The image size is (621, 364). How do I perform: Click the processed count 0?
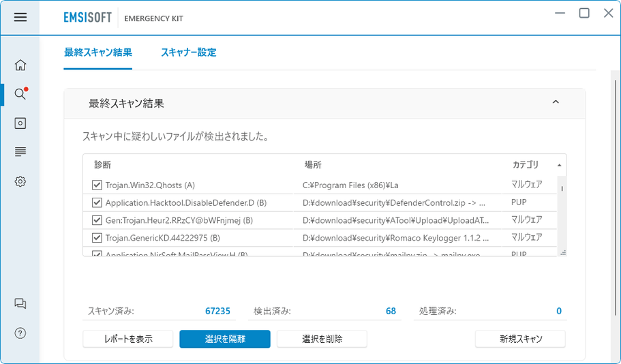point(559,311)
